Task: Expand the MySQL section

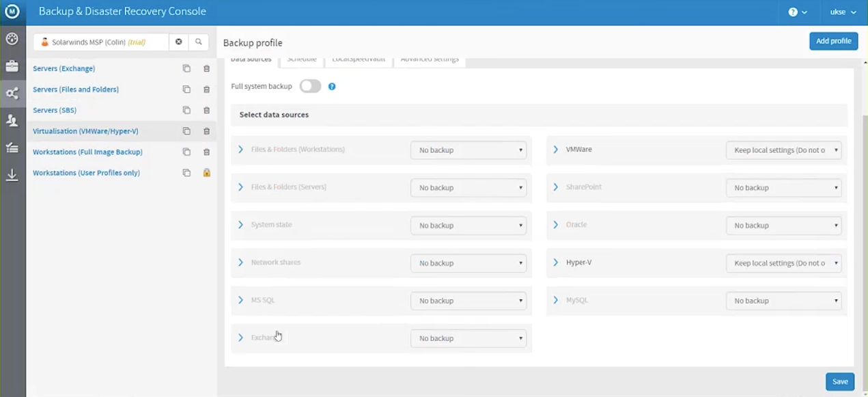Action: pyautogui.click(x=555, y=300)
